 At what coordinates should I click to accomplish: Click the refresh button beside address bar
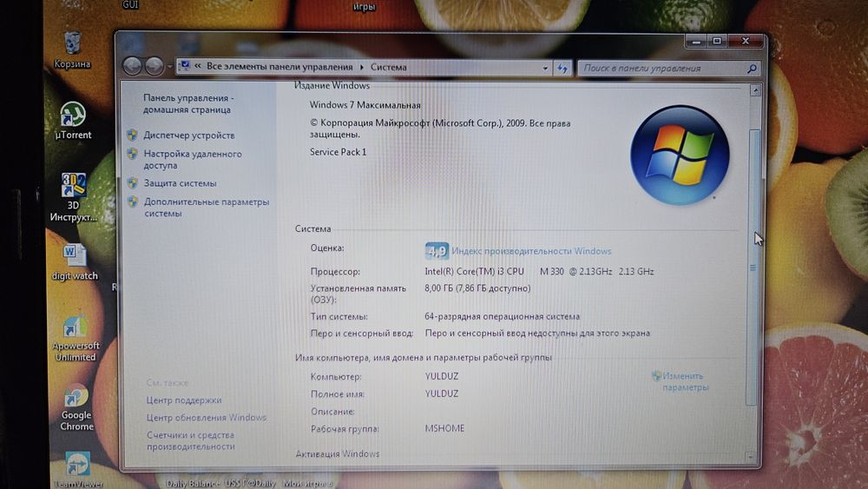(x=562, y=68)
